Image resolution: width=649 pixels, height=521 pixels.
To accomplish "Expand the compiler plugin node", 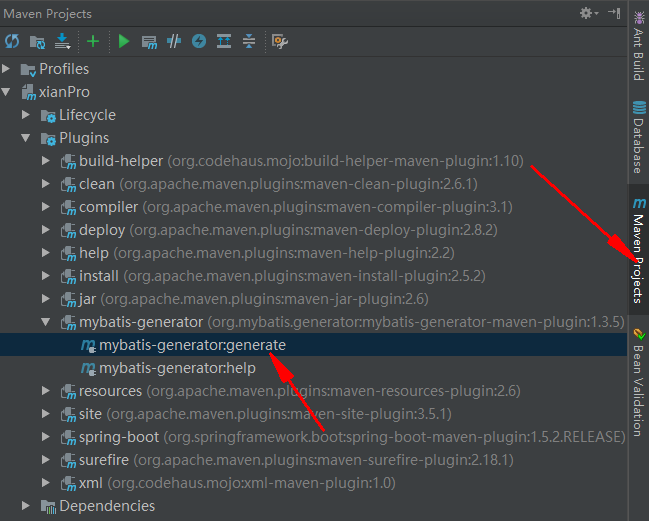I will click(x=46, y=206).
